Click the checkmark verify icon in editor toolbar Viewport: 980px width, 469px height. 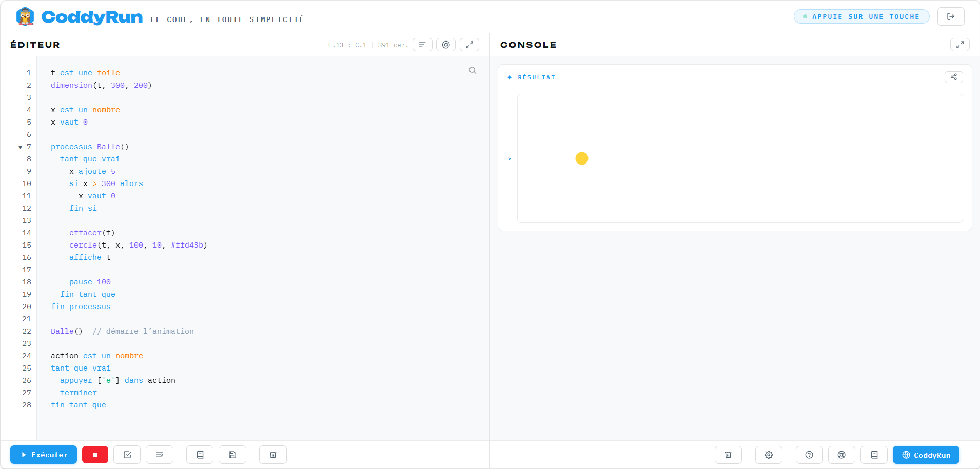pyautogui.click(x=127, y=455)
